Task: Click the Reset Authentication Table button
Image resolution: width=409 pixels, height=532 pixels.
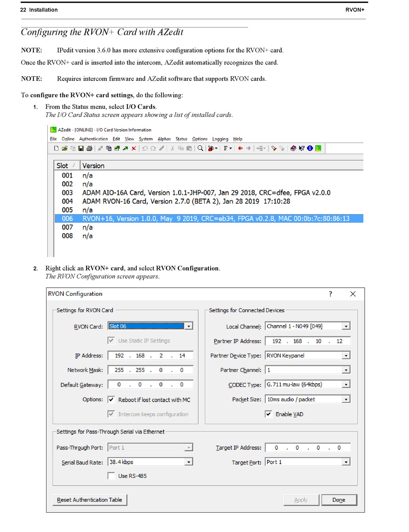Action: tap(90, 500)
